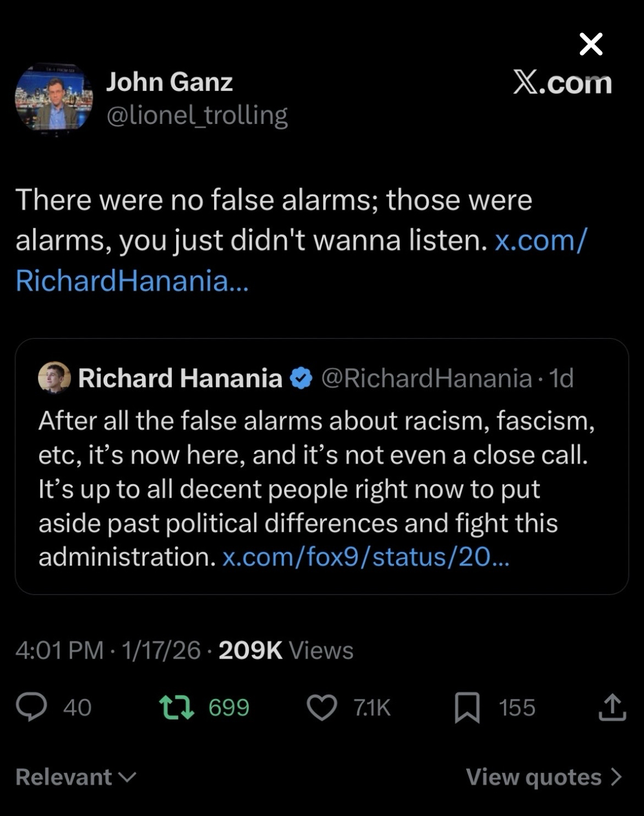The width and height of the screenshot is (644, 816).
Task: Tap the @lionel_trolling handle
Action: coord(197,115)
